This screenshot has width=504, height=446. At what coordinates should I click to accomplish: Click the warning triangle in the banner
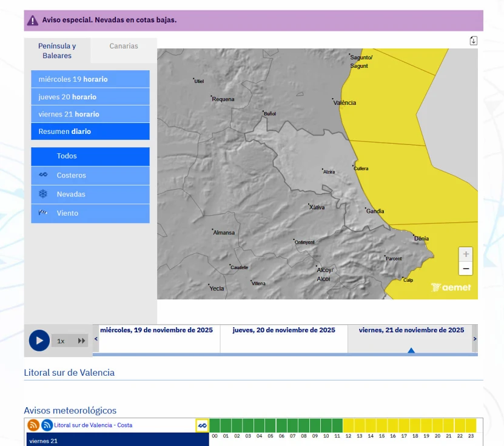coord(33,21)
